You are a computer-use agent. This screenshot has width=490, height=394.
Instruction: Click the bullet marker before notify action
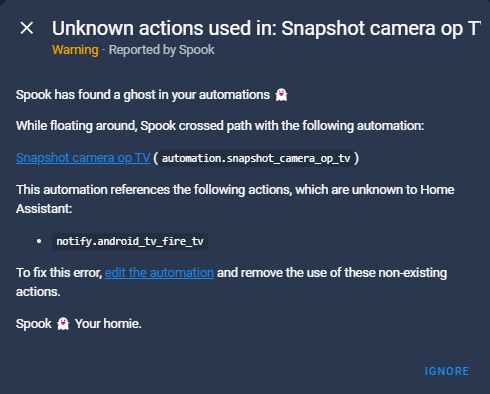click(39, 241)
